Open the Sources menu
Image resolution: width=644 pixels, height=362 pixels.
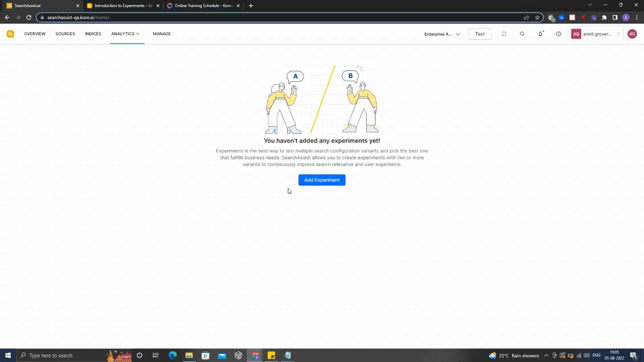(x=65, y=34)
